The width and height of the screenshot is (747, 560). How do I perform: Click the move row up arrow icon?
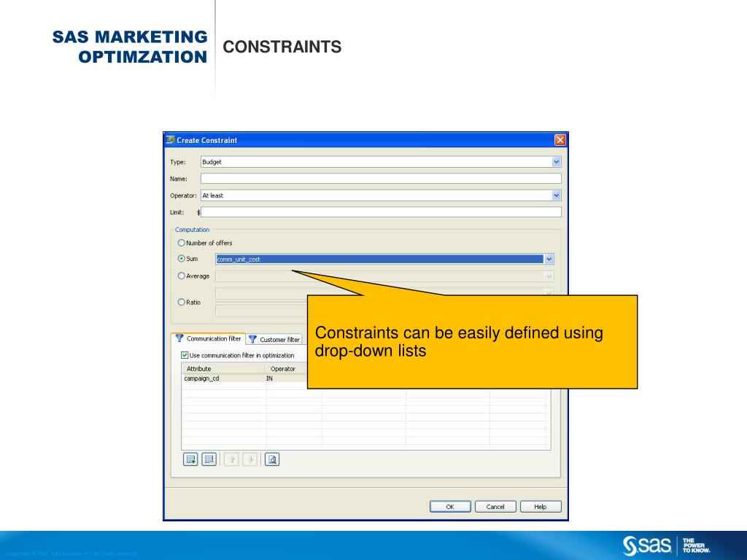[x=231, y=459]
